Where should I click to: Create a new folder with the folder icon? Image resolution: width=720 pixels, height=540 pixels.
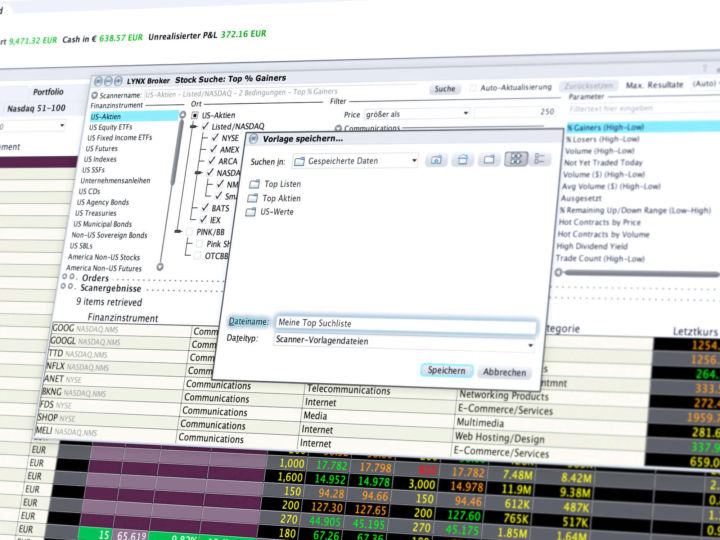click(x=489, y=159)
